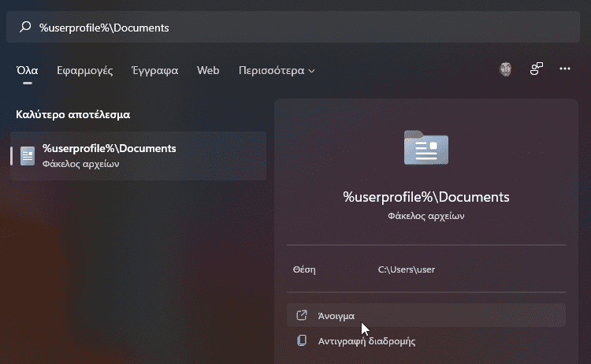Click the document icon in the best match row

(28, 156)
